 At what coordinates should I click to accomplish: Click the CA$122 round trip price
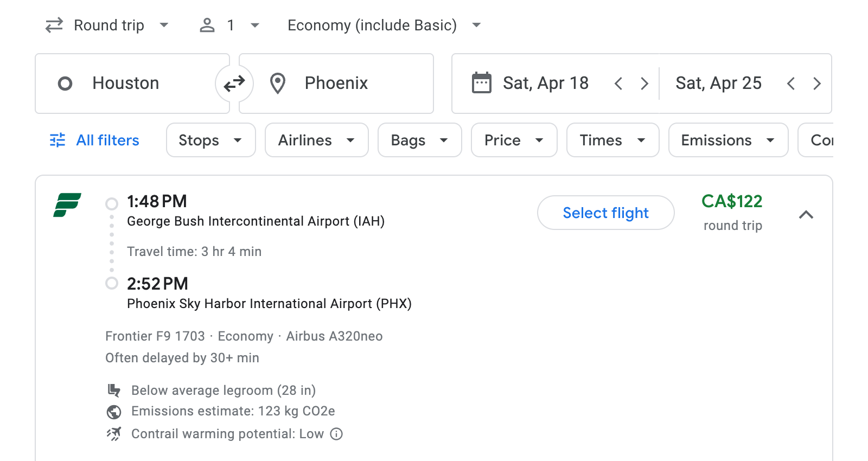coord(732,202)
